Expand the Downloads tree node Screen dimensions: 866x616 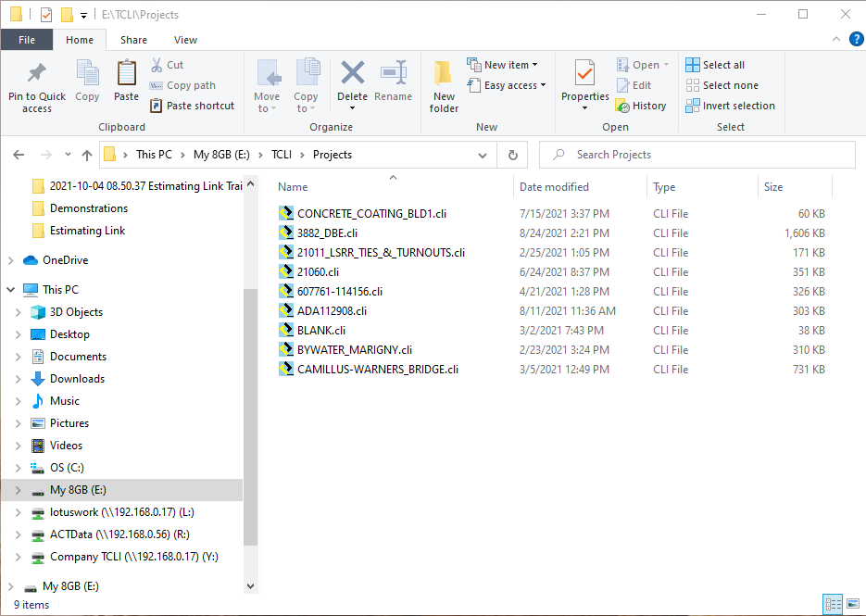pos(19,379)
